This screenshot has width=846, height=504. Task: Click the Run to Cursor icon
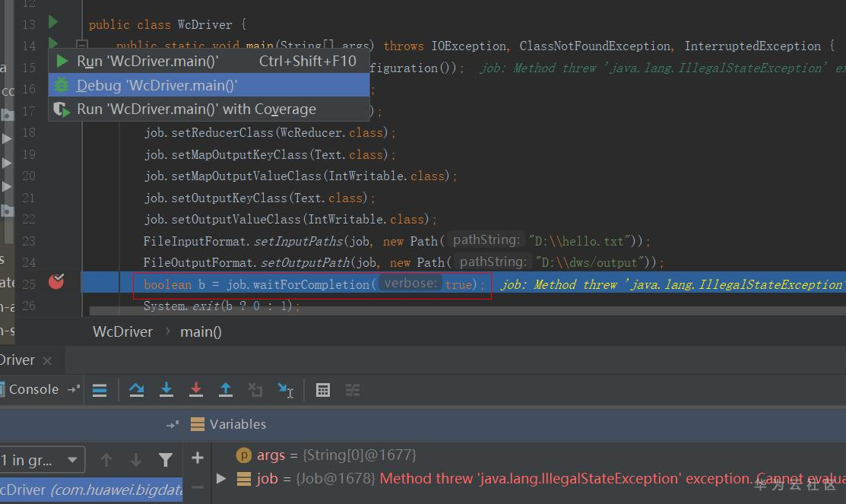coord(285,390)
